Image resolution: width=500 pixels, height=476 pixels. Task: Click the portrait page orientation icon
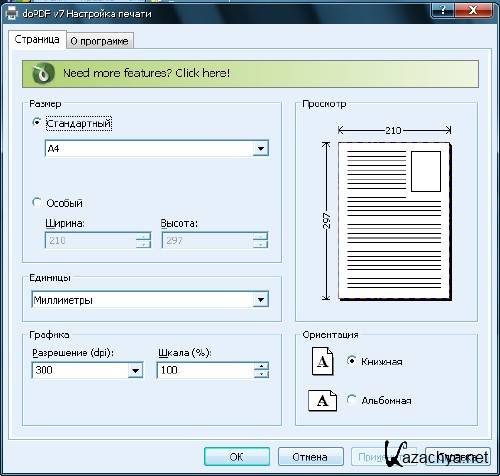pyautogui.click(x=322, y=361)
